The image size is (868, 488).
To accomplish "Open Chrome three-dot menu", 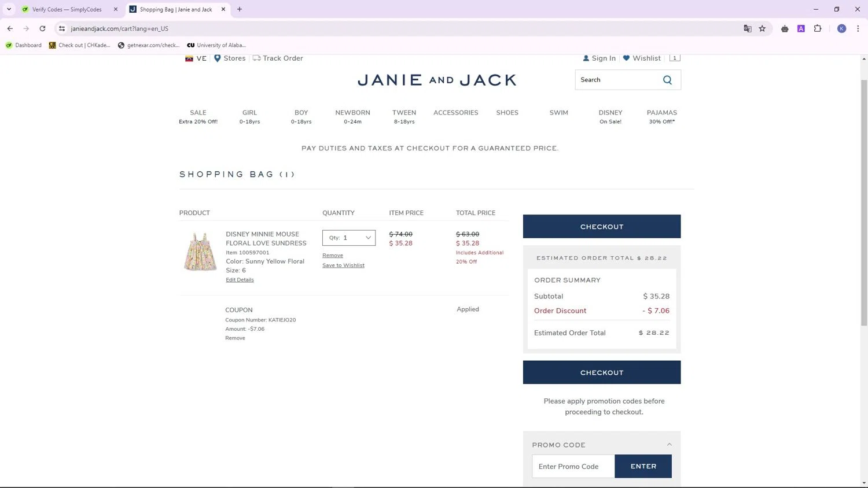I will [x=858, y=28].
